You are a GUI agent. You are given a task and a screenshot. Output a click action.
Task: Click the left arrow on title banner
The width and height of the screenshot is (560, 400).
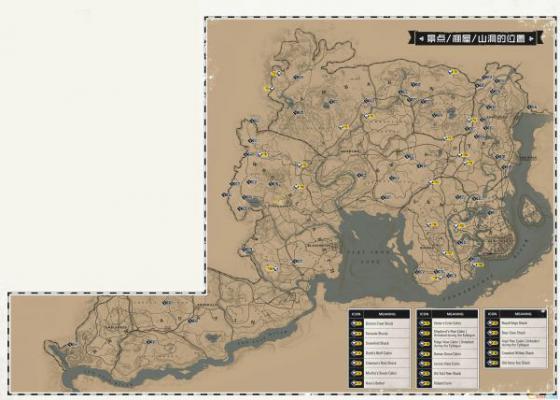point(421,38)
